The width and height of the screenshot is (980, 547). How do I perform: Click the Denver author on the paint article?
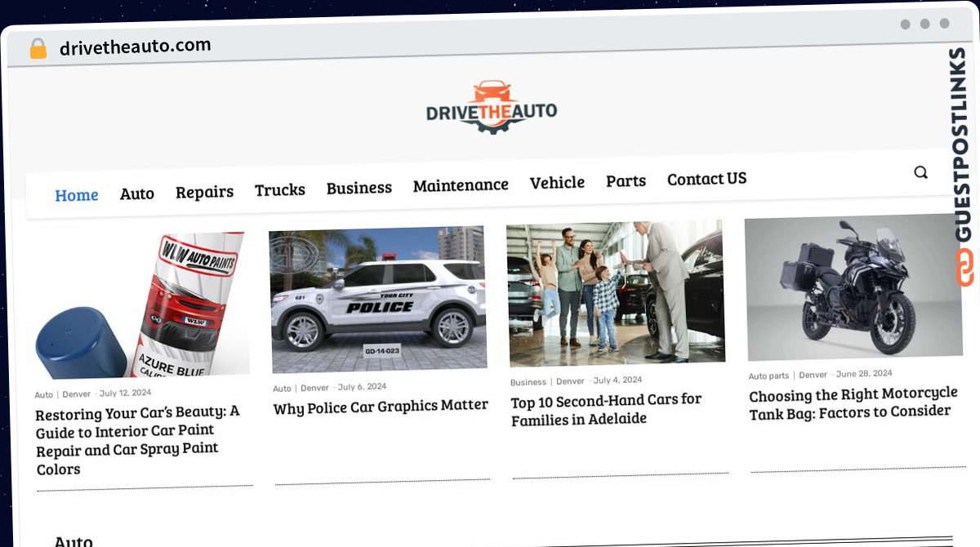point(77,394)
